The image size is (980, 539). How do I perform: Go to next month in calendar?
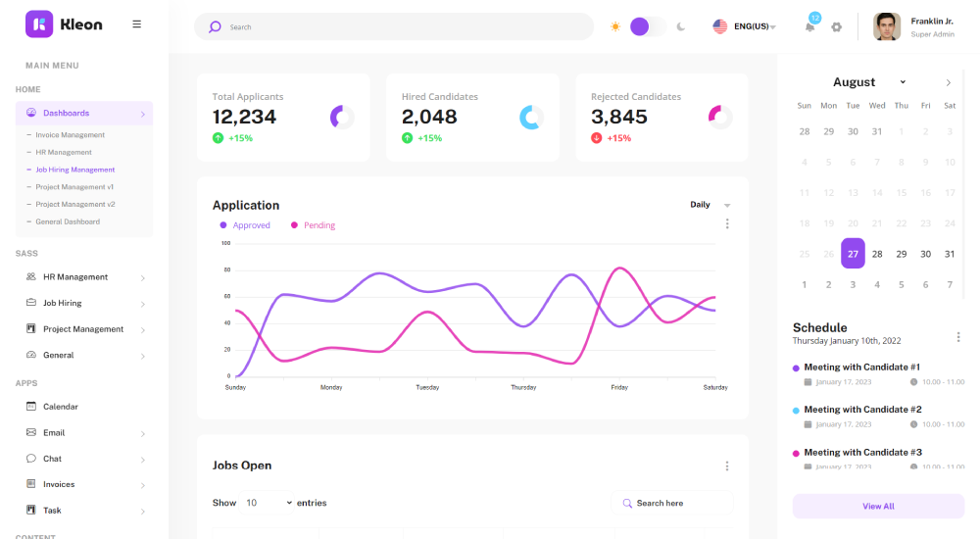click(948, 82)
